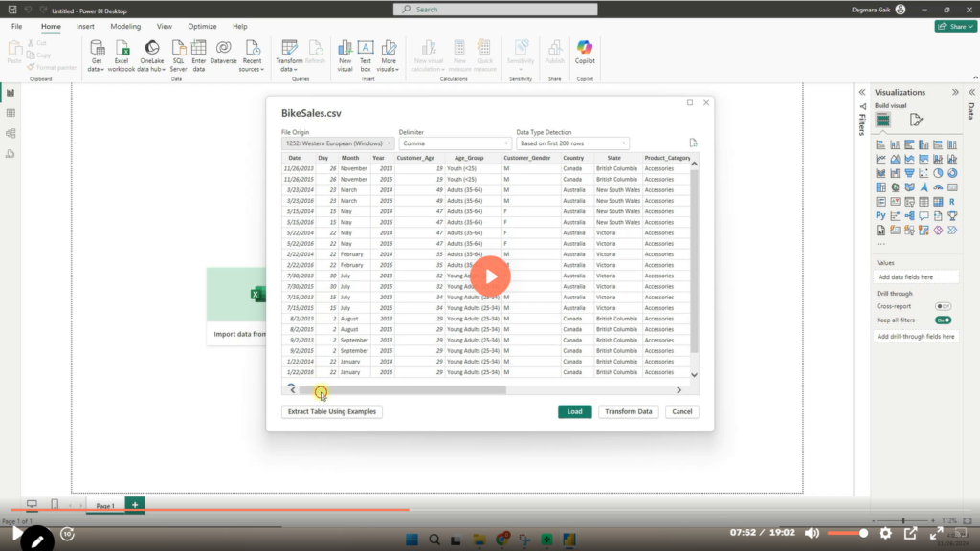Select the Donut chart visual
Viewport: 980px width, 551px height.
tap(952, 173)
